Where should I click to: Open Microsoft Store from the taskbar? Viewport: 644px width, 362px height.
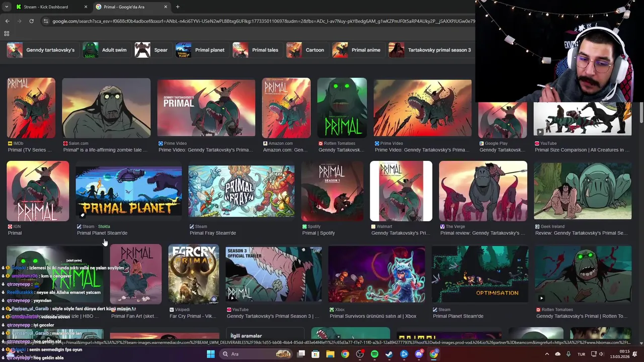click(x=315, y=354)
